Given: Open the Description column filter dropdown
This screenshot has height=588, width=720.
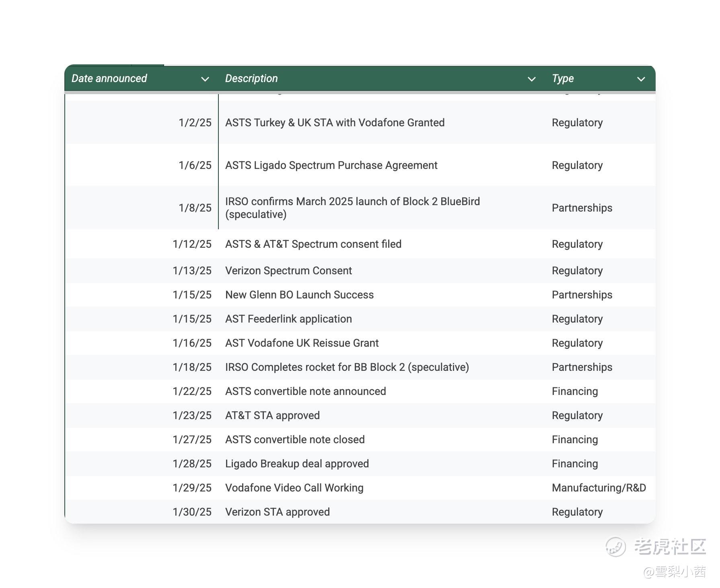Looking at the screenshot, I should (x=531, y=79).
